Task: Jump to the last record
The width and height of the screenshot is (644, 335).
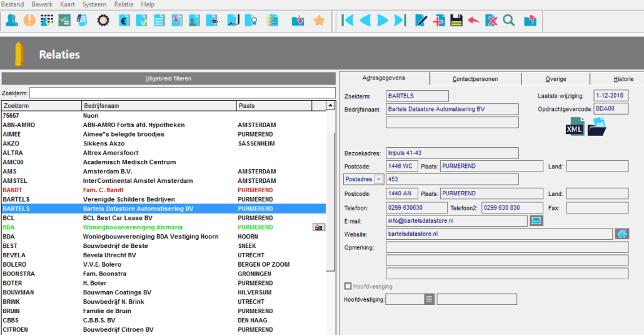Action: [400, 20]
